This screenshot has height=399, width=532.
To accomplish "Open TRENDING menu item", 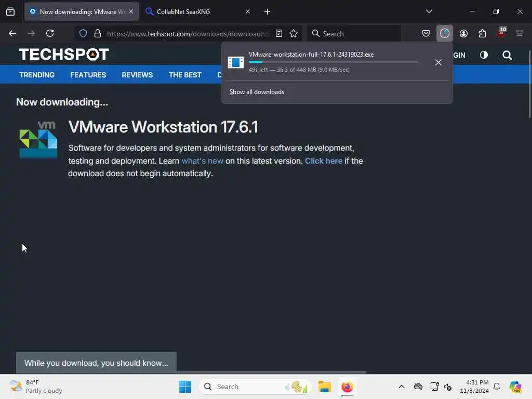I will click(x=37, y=75).
